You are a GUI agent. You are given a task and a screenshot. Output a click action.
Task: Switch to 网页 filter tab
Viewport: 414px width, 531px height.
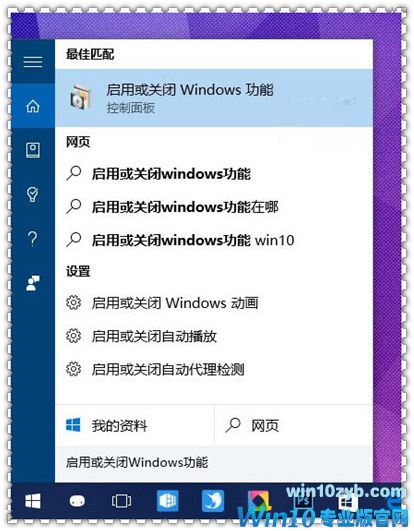[x=294, y=425]
